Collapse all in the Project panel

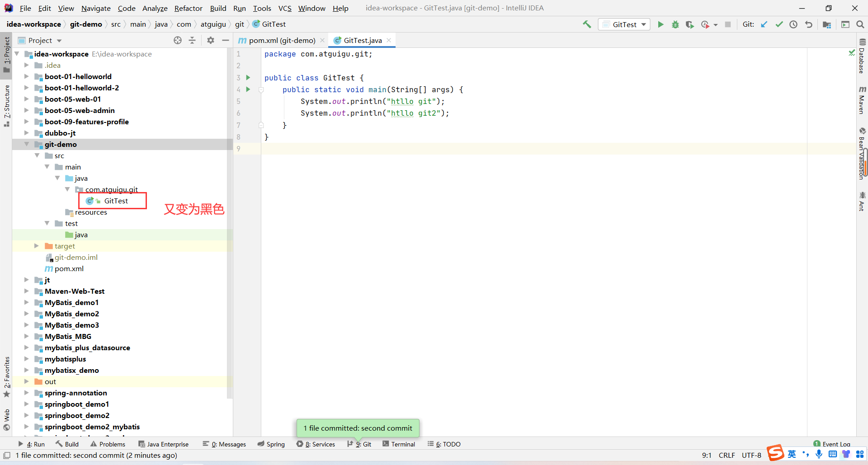pyautogui.click(x=192, y=40)
